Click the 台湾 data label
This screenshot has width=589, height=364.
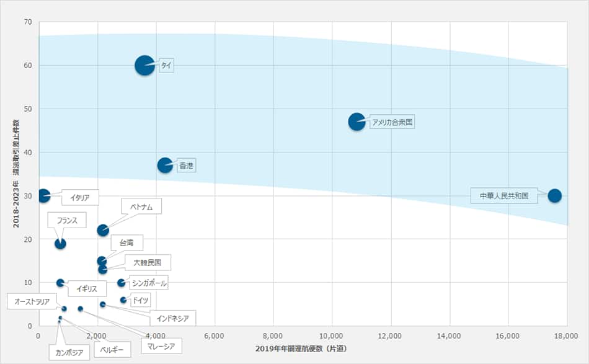coord(126,242)
